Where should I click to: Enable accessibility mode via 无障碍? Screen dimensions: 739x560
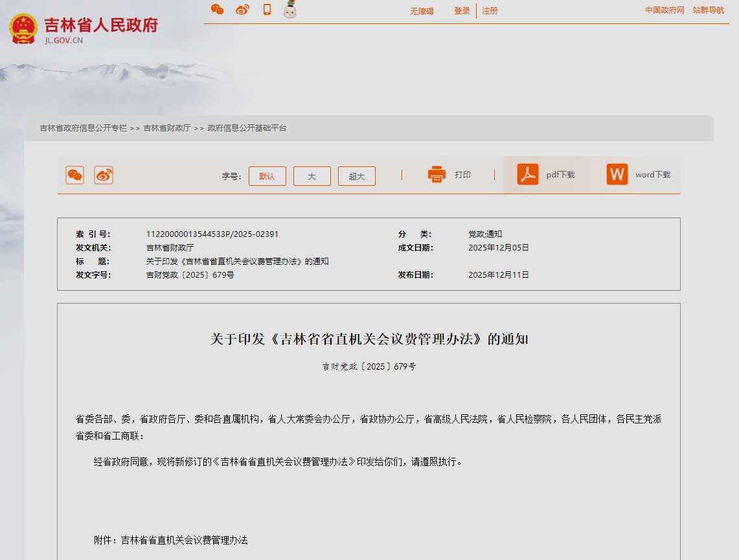tap(421, 11)
